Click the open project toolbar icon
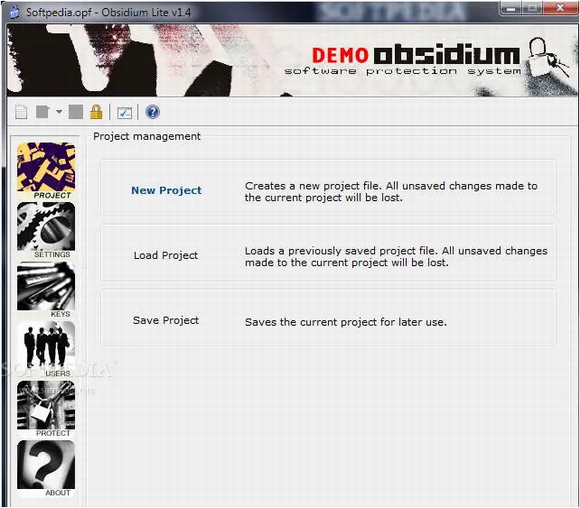Image resolution: width=580 pixels, height=508 pixels. click(42, 112)
